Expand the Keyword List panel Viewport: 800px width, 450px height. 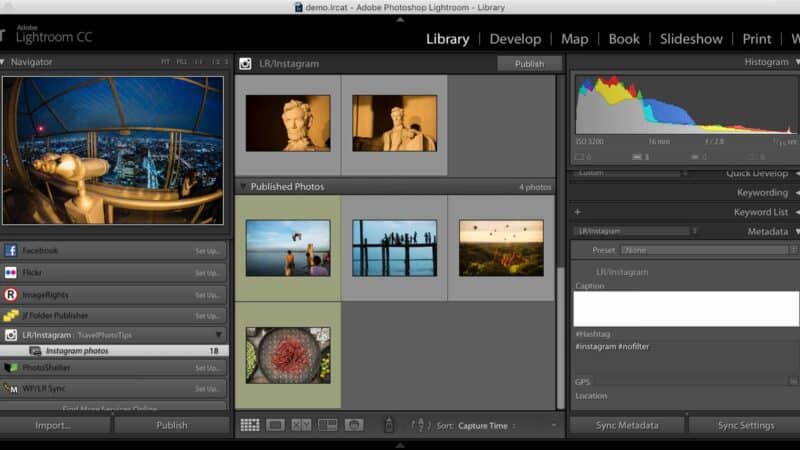pyautogui.click(x=797, y=212)
